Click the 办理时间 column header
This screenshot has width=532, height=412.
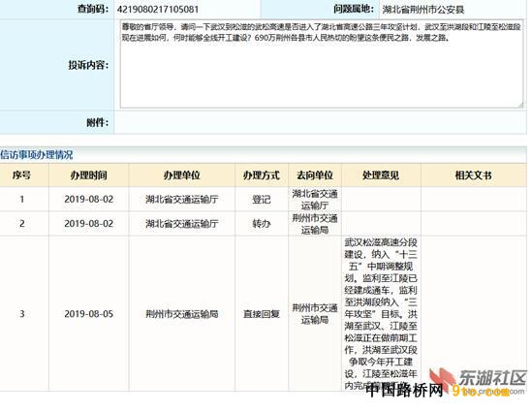88,175
